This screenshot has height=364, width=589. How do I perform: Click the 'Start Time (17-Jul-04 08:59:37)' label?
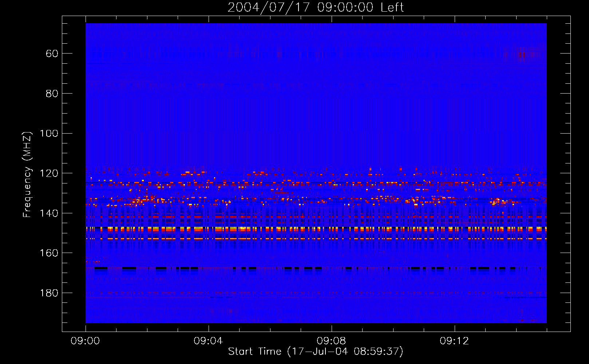point(316,352)
